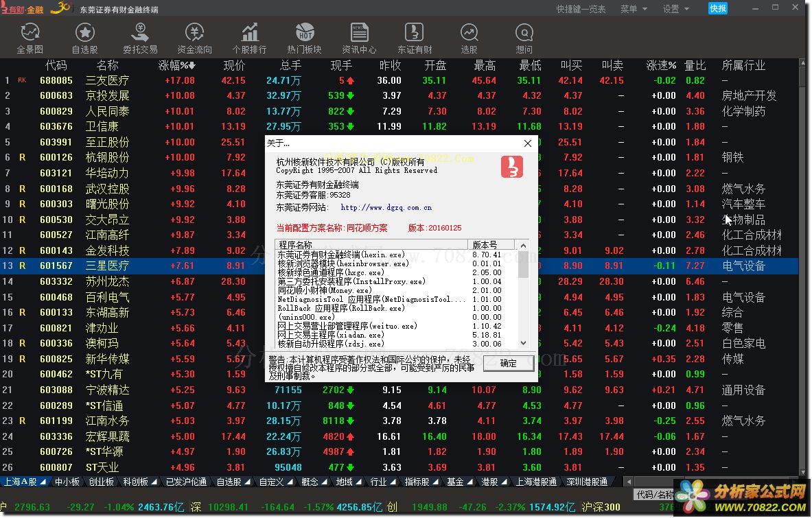Click the red app logo in About dialog
The image size is (812, 518).
pyautogui.click(x=511, y=167)
